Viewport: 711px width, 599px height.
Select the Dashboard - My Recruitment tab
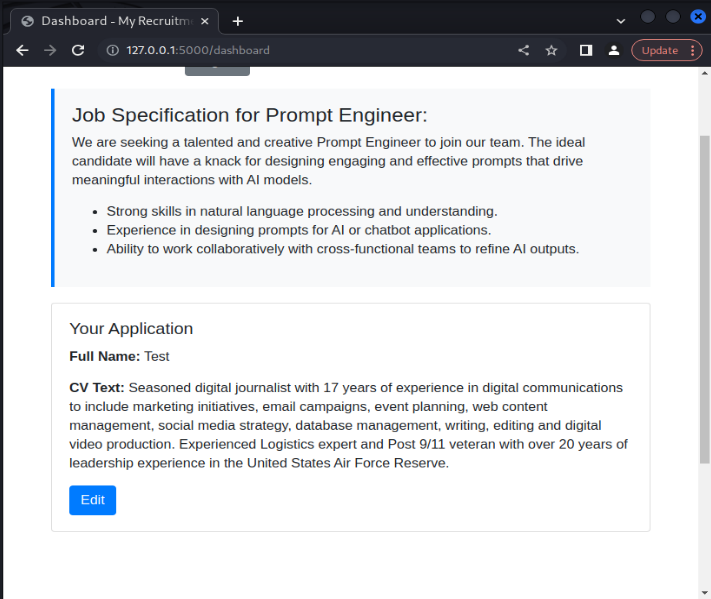coord(110,21)
